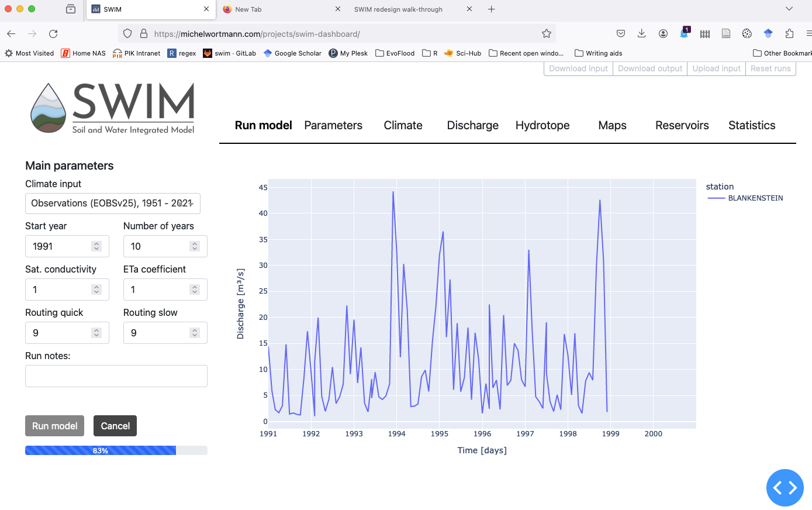Open the shield tracking protection icon
The image size is (812, 510).
click(x=127, y=34)
